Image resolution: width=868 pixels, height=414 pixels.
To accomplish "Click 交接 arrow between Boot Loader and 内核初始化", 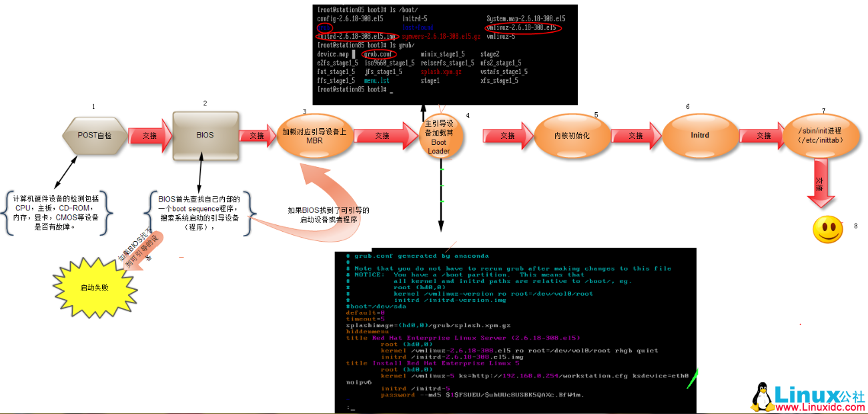I will tap(508, 136).
